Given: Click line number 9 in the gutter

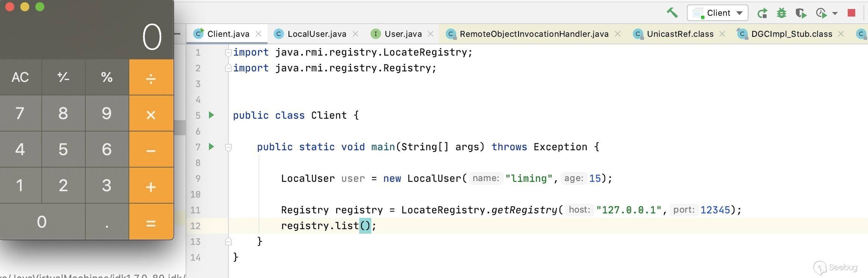Looking at the screenshot, I should pyautogui.click(x=198, y=178).
